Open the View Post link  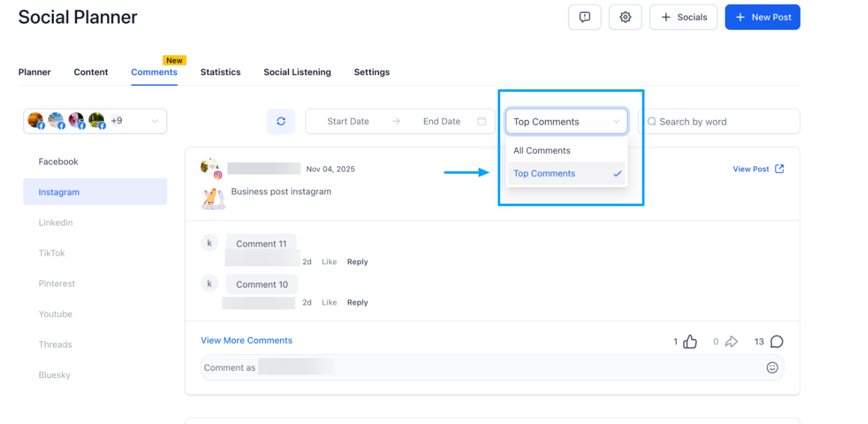[x=758, y=169]
